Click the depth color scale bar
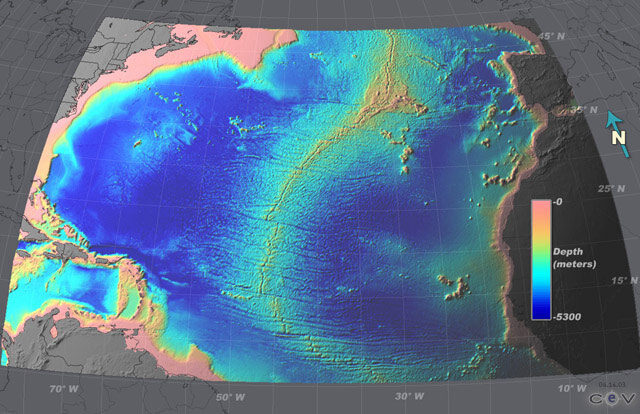This screenshot has height=414, width=640. pyautogui.click(x=541, y=260)
